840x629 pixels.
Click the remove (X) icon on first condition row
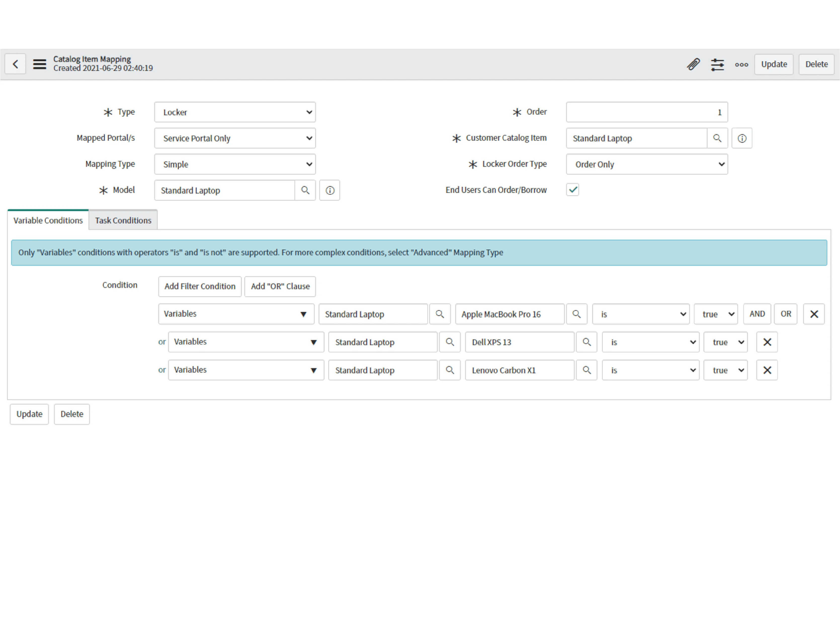[814, 313]
